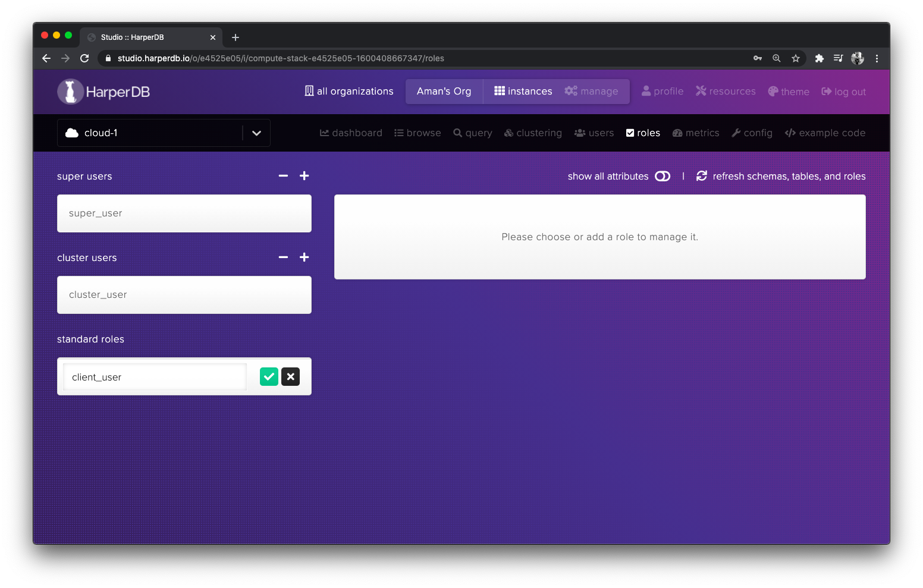Open the media control icon in Chrome toolbar
923x588 pixels.
[839, 58]
